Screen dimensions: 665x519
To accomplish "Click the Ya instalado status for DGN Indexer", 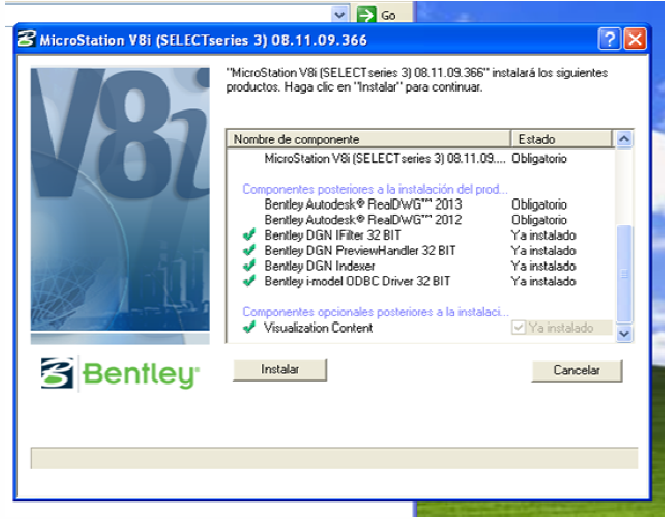I will pos(543,266).
